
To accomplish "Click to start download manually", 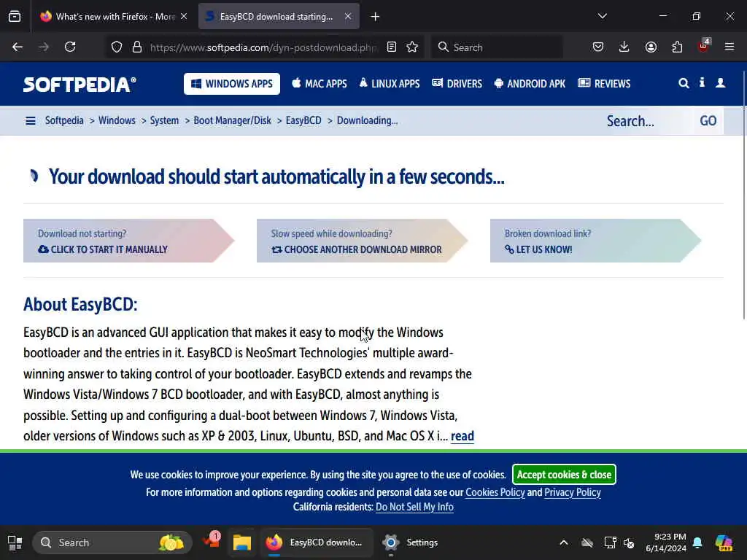I will (x=128, y=241).
